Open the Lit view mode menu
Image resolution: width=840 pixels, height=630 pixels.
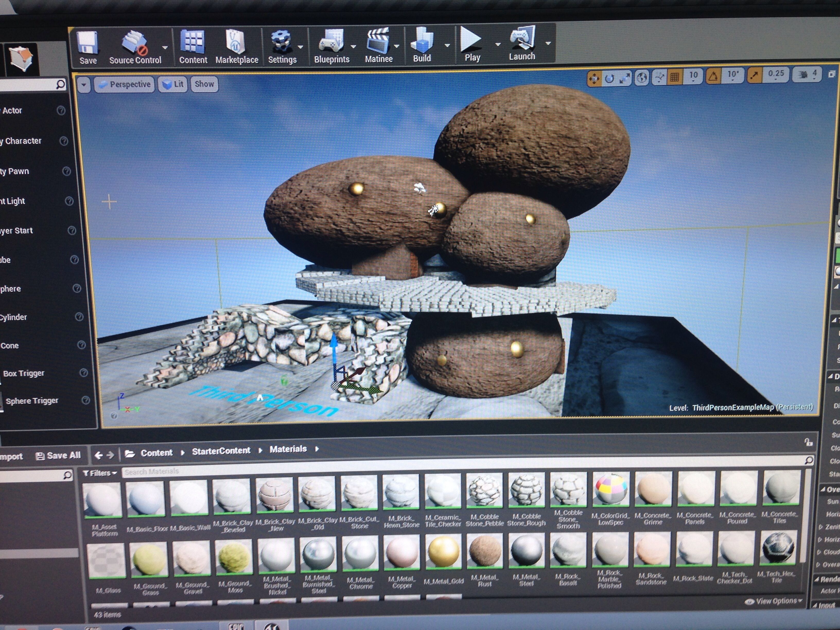(173, 84)
